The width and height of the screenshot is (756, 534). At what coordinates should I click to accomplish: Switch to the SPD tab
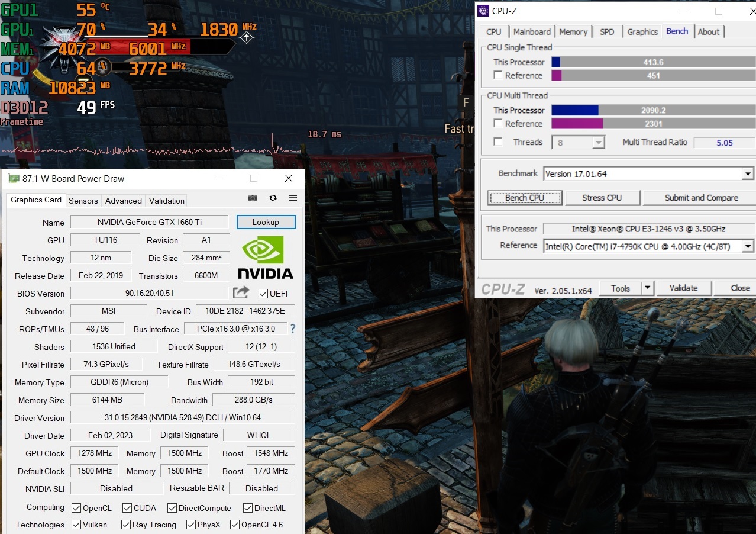pos(607,32)
